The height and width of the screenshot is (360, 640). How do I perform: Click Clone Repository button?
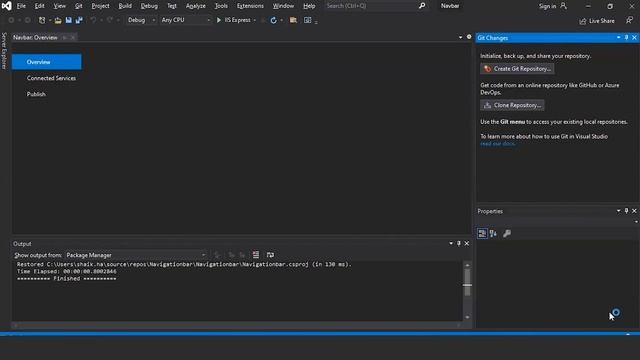coord(512,105)
